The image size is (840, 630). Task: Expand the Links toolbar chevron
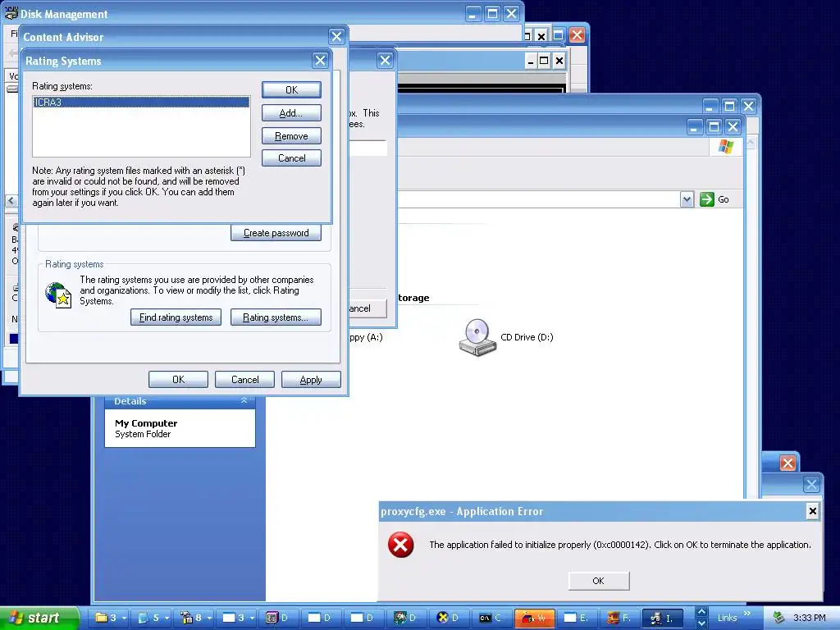[x=747, y=614]
